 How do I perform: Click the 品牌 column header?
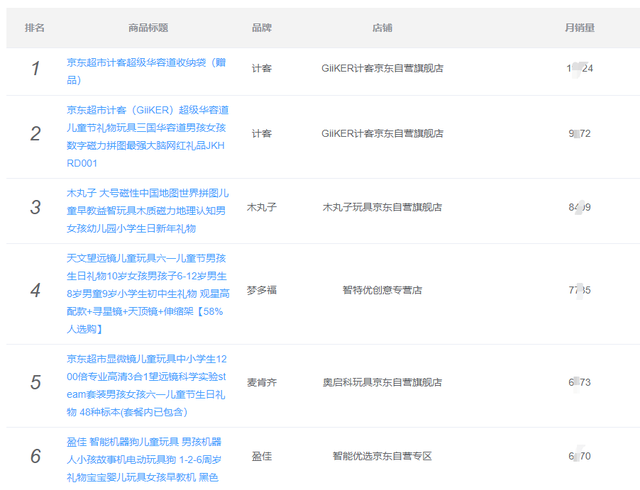[262, 28]
